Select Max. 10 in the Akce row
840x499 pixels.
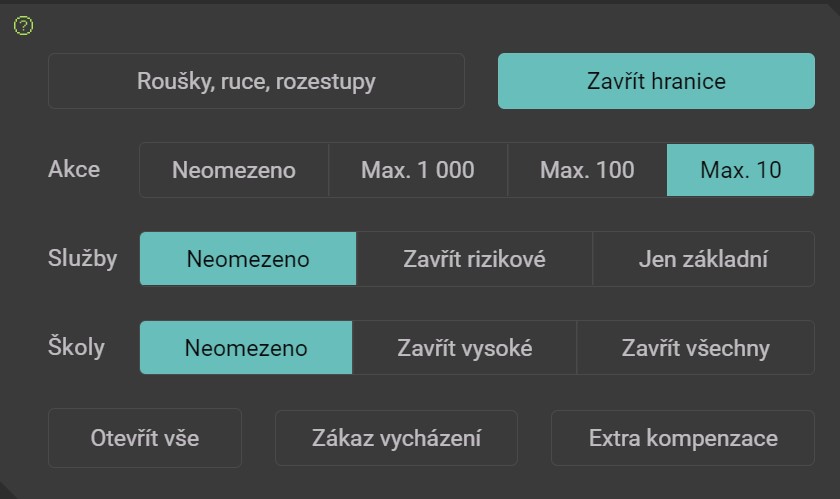(x=740, y=170)
